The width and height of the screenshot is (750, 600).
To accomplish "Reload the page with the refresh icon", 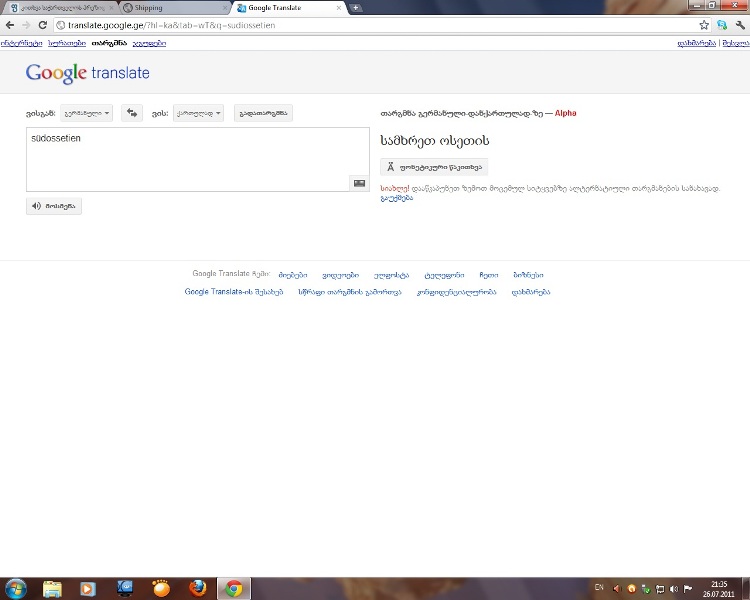I will (x=43, y=25).
